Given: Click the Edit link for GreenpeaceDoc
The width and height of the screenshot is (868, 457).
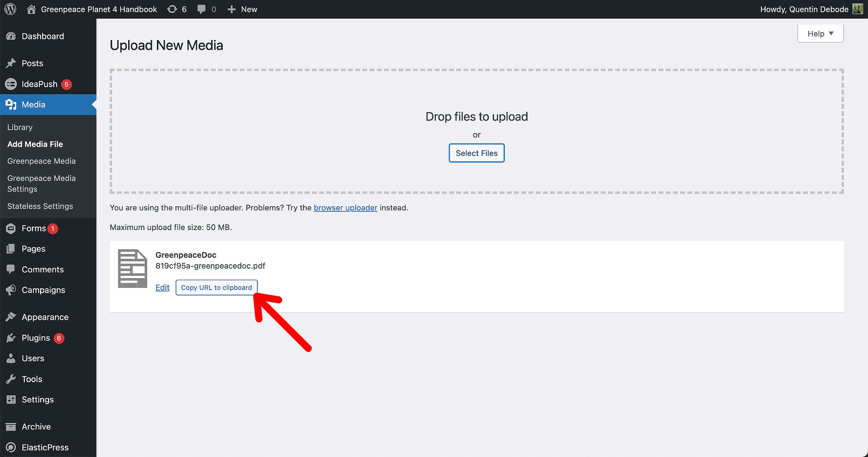Looking at the screenshot, I should click(x=162, y=288).
